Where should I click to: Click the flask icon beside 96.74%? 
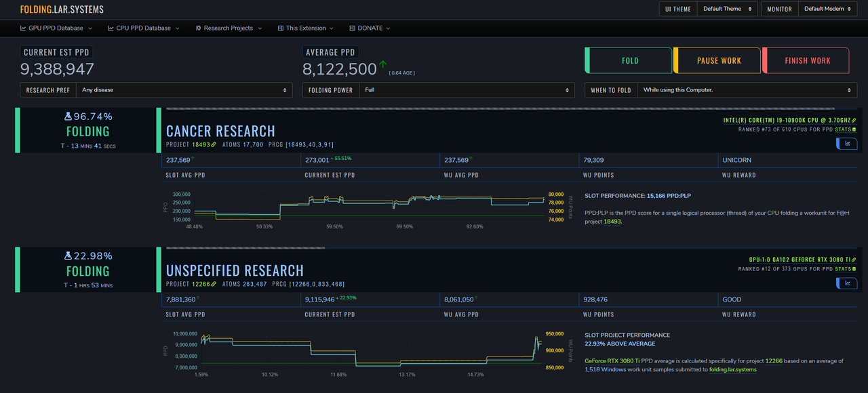click(x=68, y=117)
